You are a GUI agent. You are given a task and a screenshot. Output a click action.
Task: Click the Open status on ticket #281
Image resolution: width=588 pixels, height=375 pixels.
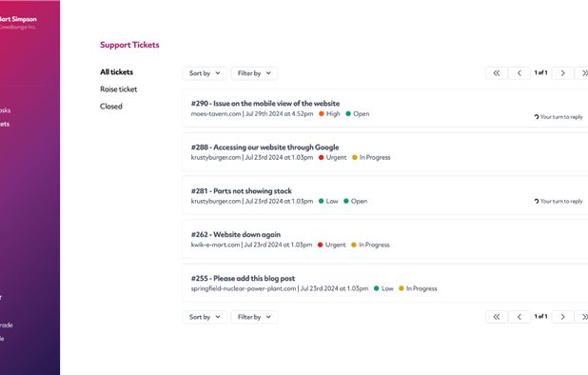(x=359, y=202)
